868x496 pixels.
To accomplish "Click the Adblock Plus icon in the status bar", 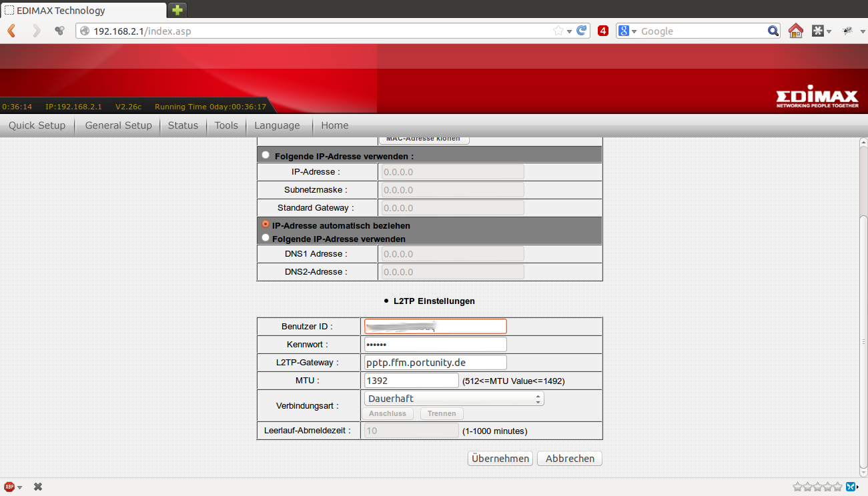I will point(10,487).
